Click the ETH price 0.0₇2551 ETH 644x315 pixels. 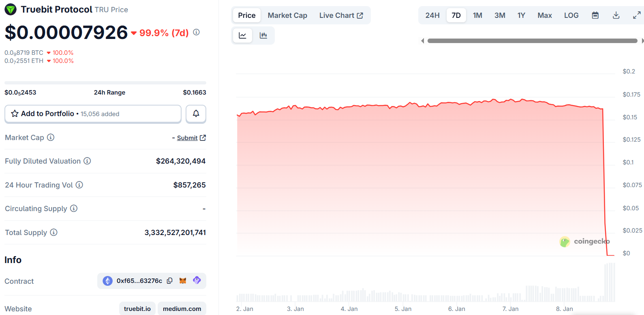[24, 61]
